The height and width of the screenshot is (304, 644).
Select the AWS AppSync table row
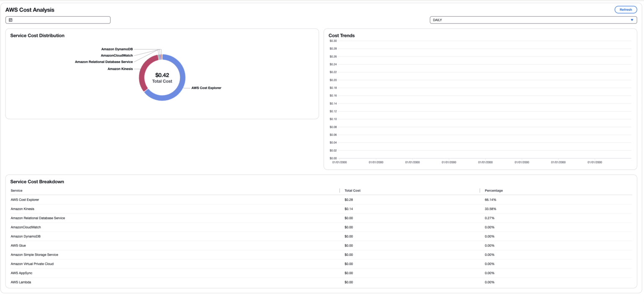[321, 273]
